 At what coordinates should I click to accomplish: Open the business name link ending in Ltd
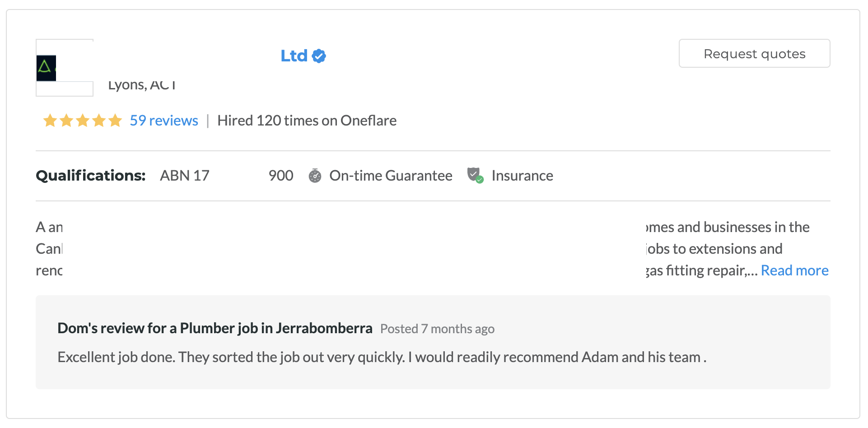coord(294,56)
